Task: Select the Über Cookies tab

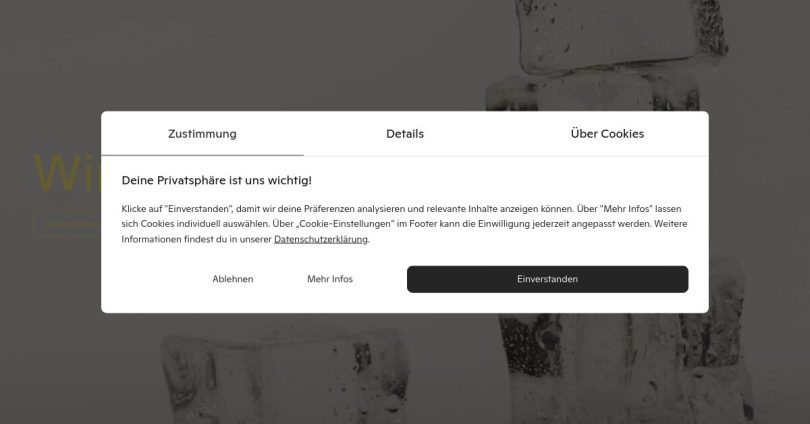Action: point(608,134)
